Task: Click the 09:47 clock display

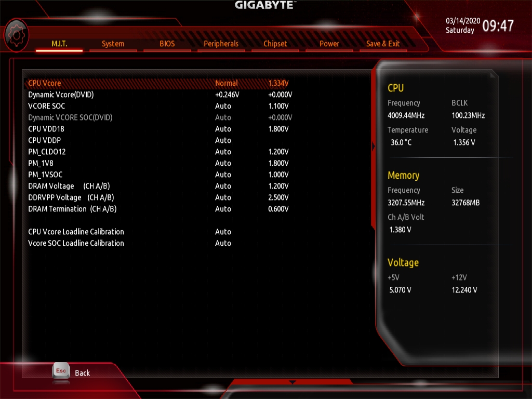Action: click(x=498, y=25)
